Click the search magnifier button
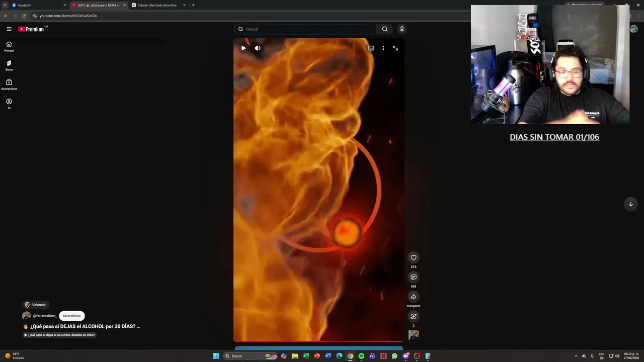 pyautogui.click(x=385, y=29)
